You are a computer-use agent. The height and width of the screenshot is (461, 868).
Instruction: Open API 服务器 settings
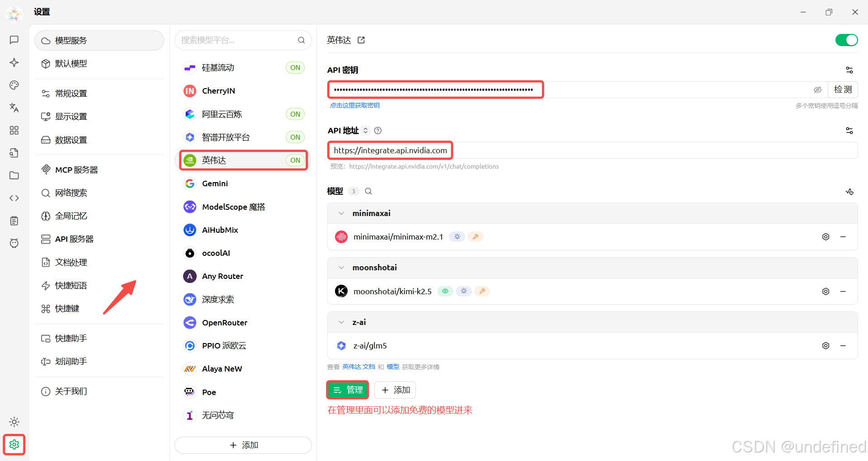point(99,239)
